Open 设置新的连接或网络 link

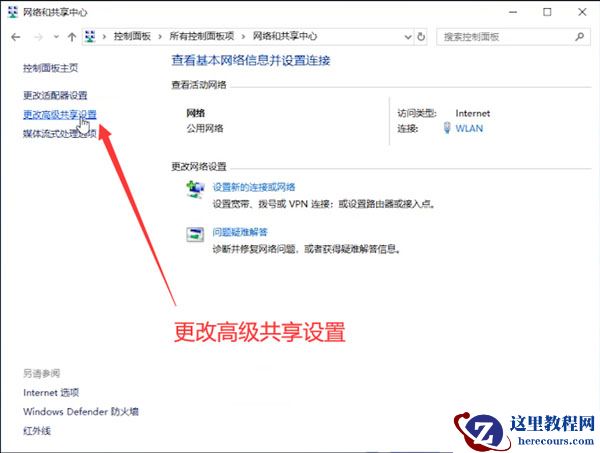coord(254,187)
